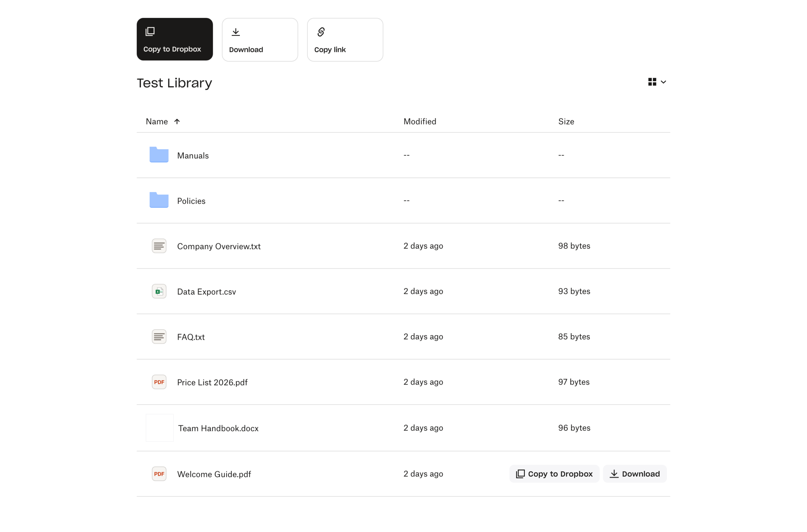Click the Price List 2026.pdf PDF icon
Image resolution: width=807 pixels, height=532 pixels.
tap(159, 382)
